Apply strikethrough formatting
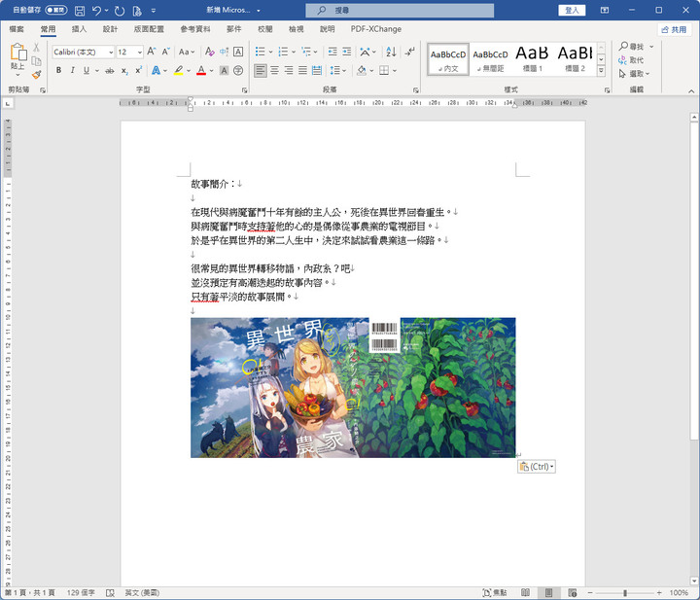The height and width of the screenshot is (600, 700). point(109,71)
